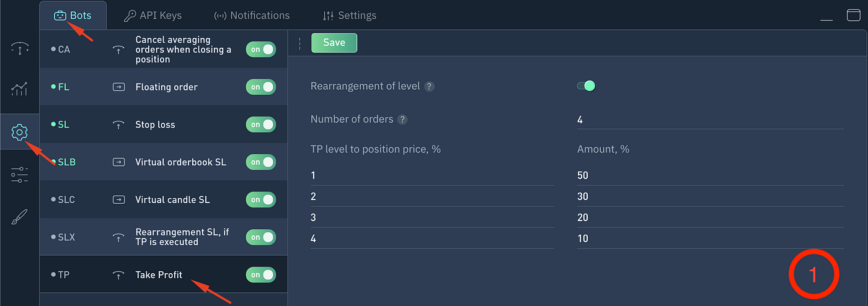The width and height of the screenshot is (868, 306).
Task: Open the Notifications tab
Action: (x=252, y=15)
